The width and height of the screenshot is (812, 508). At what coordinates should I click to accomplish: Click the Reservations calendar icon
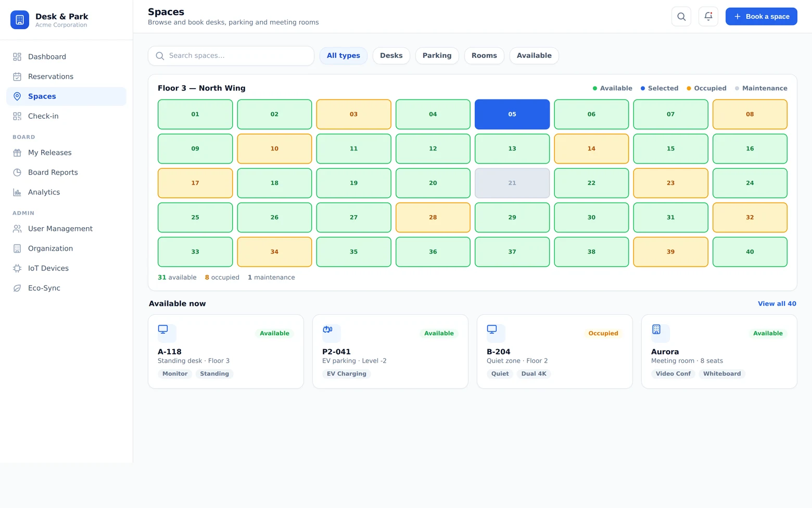tap(17, 77)
